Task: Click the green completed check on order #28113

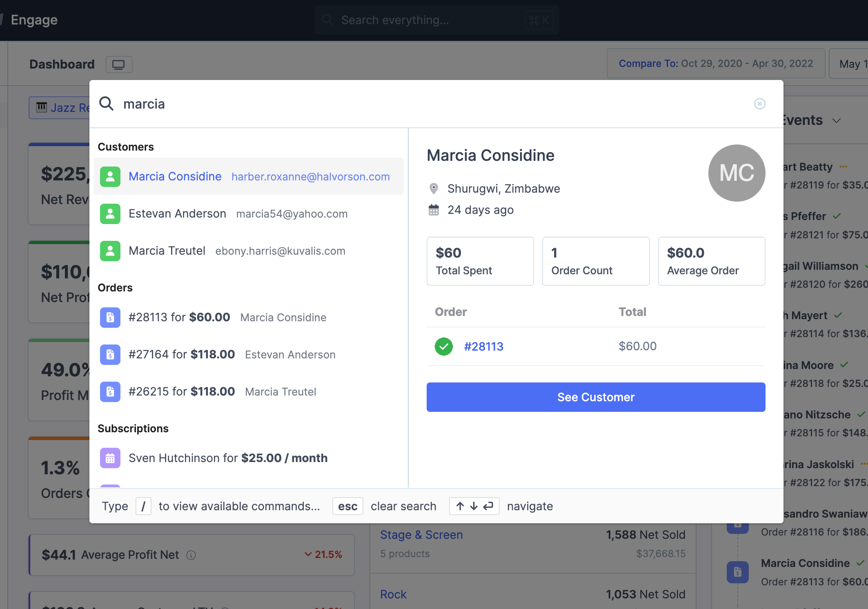Action: click(x=444, y=347)
